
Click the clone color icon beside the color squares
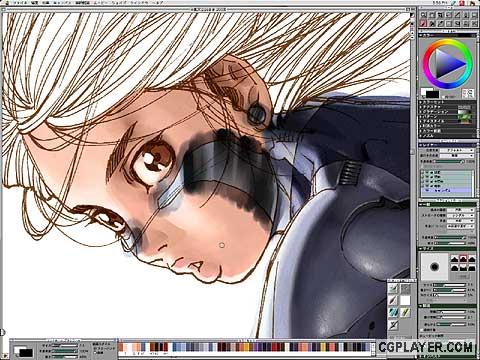point(468,93)
